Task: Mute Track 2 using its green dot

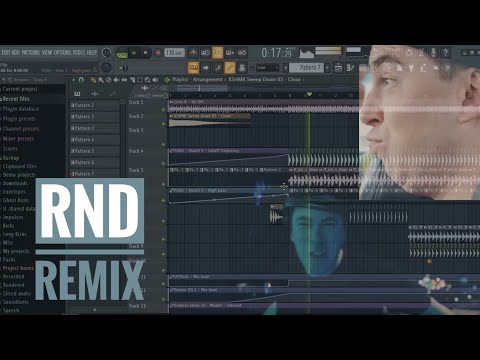Action: 164,124
